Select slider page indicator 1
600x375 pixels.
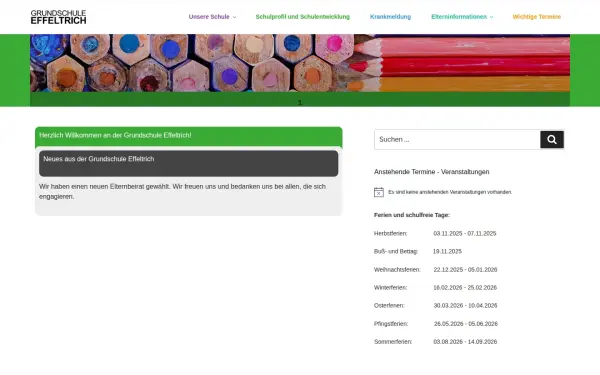tap(300, 102)
